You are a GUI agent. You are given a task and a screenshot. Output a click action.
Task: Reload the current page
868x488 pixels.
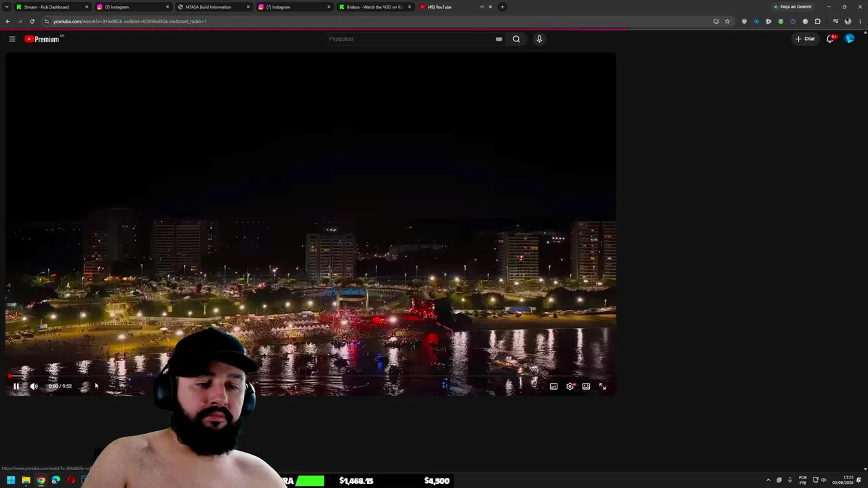[32, 21]
